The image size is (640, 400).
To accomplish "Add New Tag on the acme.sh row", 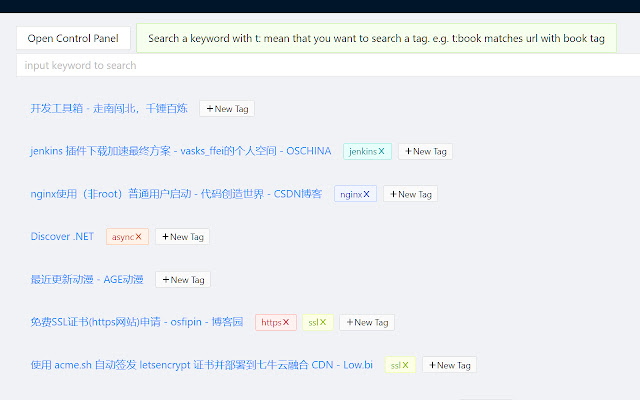I will 449,366.
